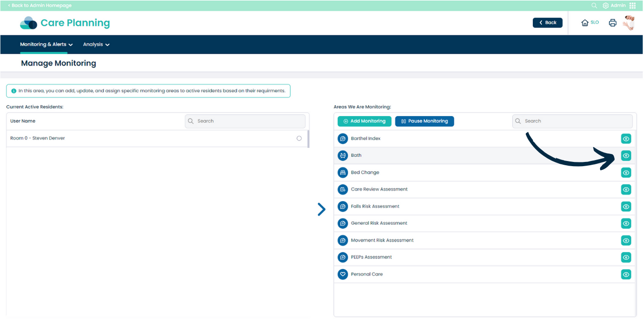Click the printer icon
644x322 pixels.
point(613,22)
